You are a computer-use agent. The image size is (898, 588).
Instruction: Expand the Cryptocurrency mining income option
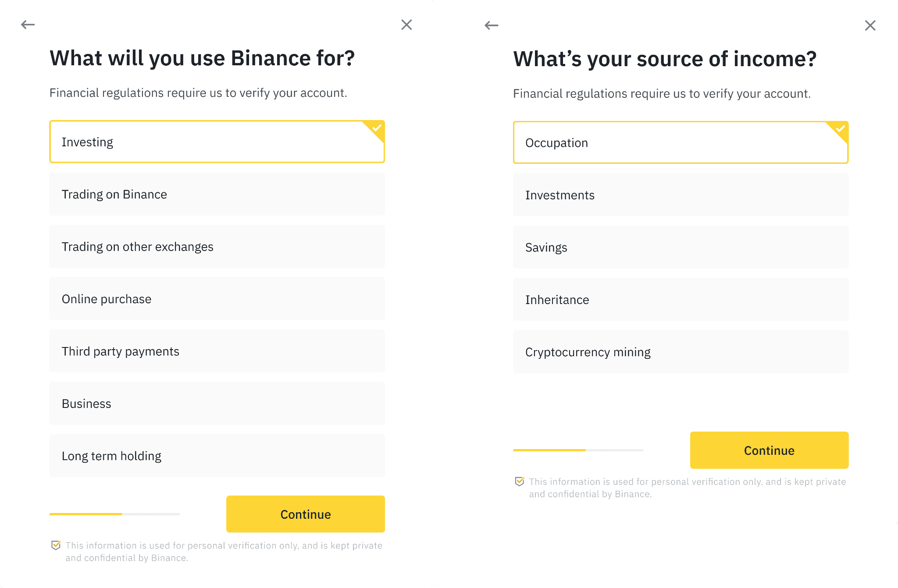tap(682, 352)
